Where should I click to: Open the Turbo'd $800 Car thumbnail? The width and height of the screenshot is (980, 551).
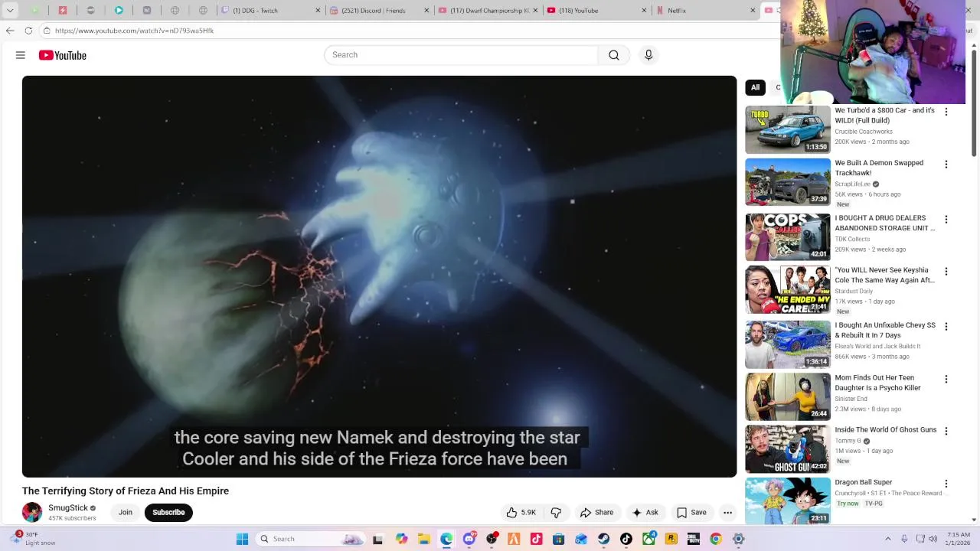pos(788,129)
